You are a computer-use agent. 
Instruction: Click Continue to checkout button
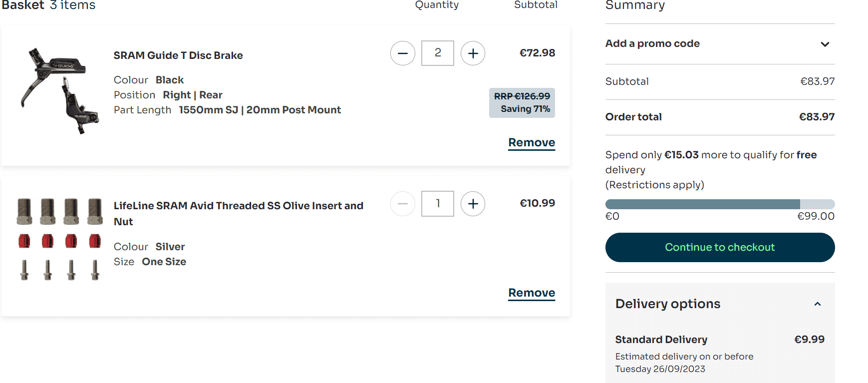click(x=720, y=247)
